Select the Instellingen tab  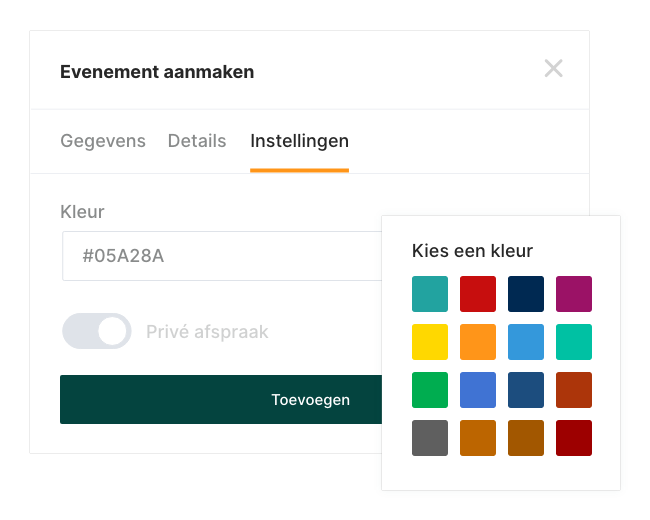tap(299, 141)
